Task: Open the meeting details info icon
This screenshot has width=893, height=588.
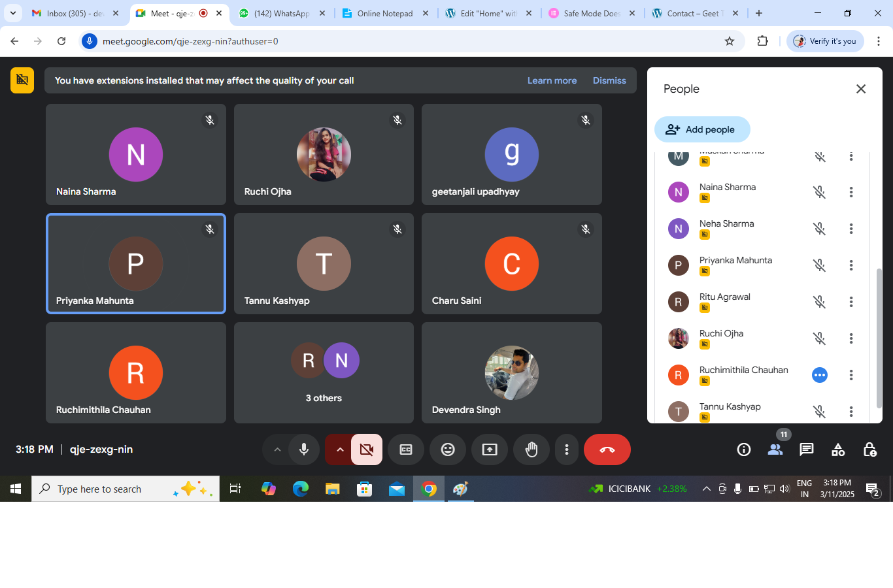Action: (744, 449)
